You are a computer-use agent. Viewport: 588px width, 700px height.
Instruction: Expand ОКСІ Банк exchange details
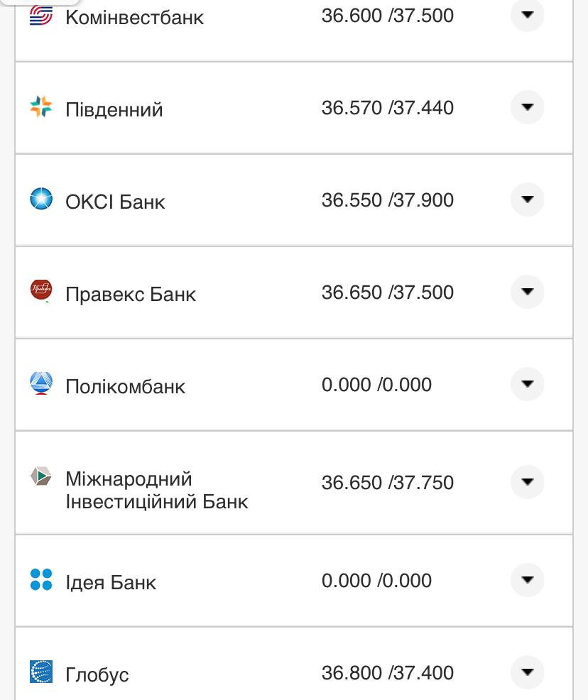[527, 199]
